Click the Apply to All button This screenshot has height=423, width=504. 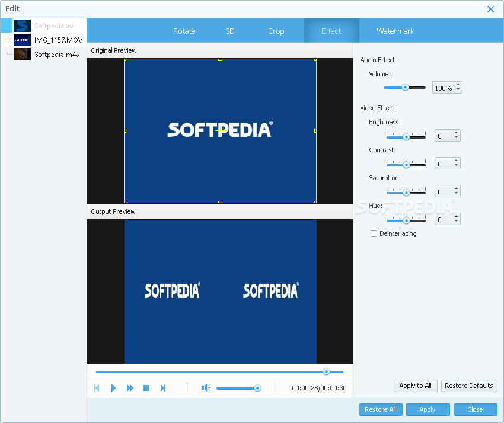click(x=415, y=386)
